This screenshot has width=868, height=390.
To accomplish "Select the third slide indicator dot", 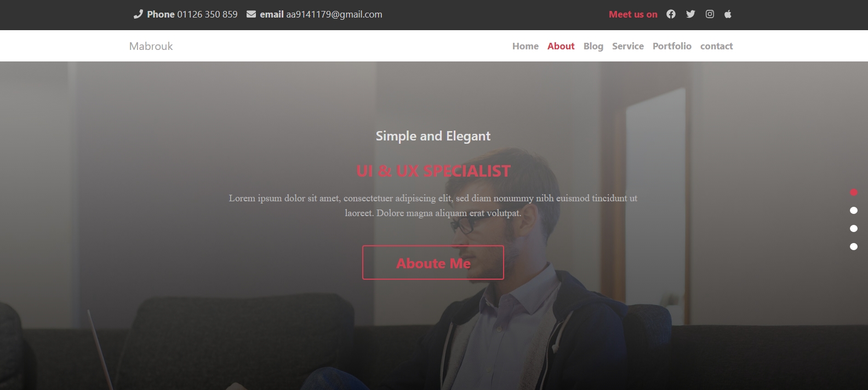I will (854, 228).
